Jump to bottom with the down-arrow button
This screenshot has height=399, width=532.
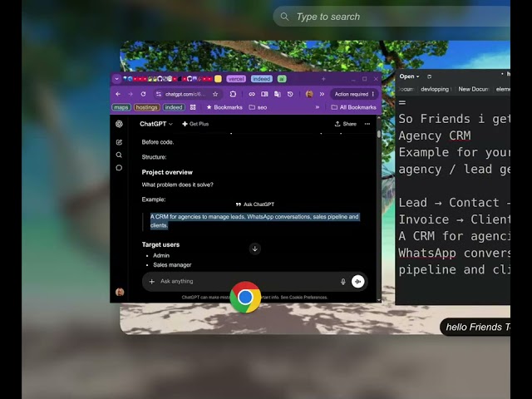(x=255, y=249)
